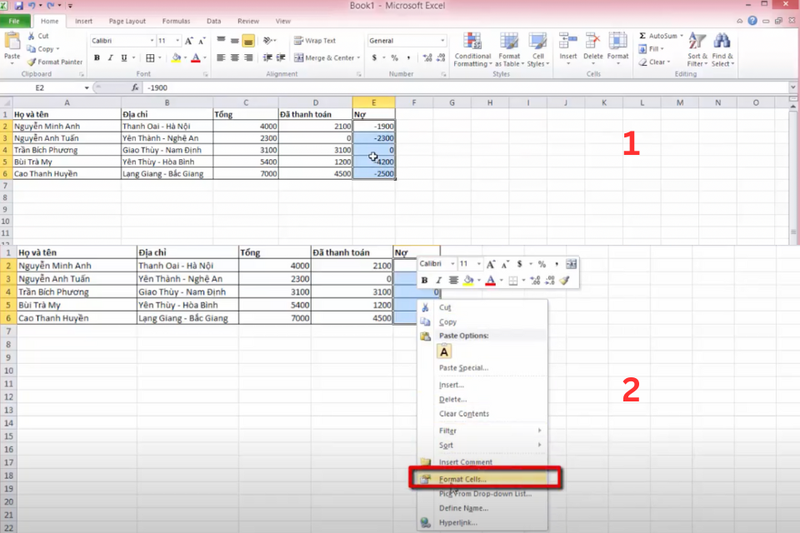Screen dimensions: 800x533
Task: Choose Clear Contents in the context menu
Action: (482, 414)
